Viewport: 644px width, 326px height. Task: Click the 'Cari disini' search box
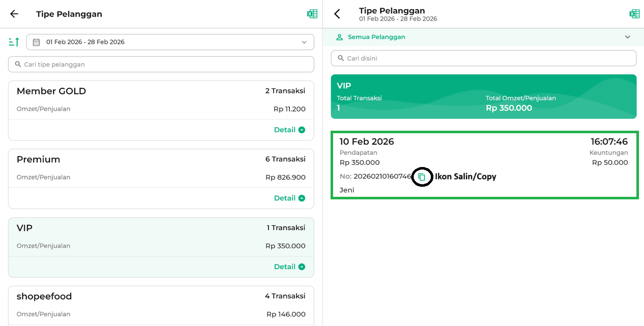pyautogui.click(x=484, y=59)
